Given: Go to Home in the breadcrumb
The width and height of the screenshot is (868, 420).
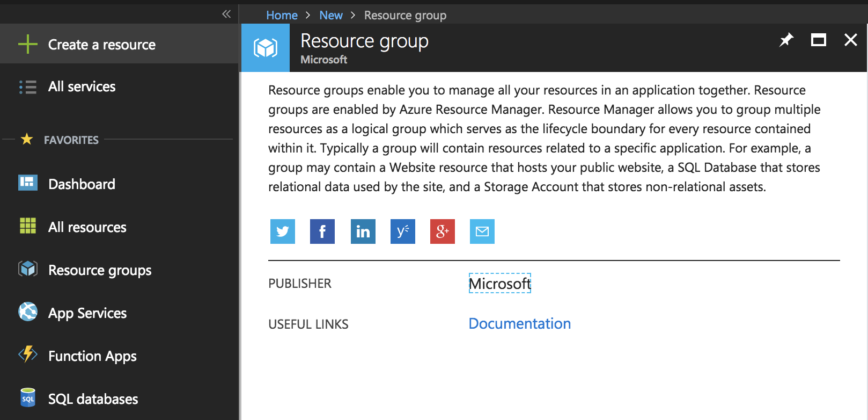Looking at the screenshot, I should tap(282, 15).
